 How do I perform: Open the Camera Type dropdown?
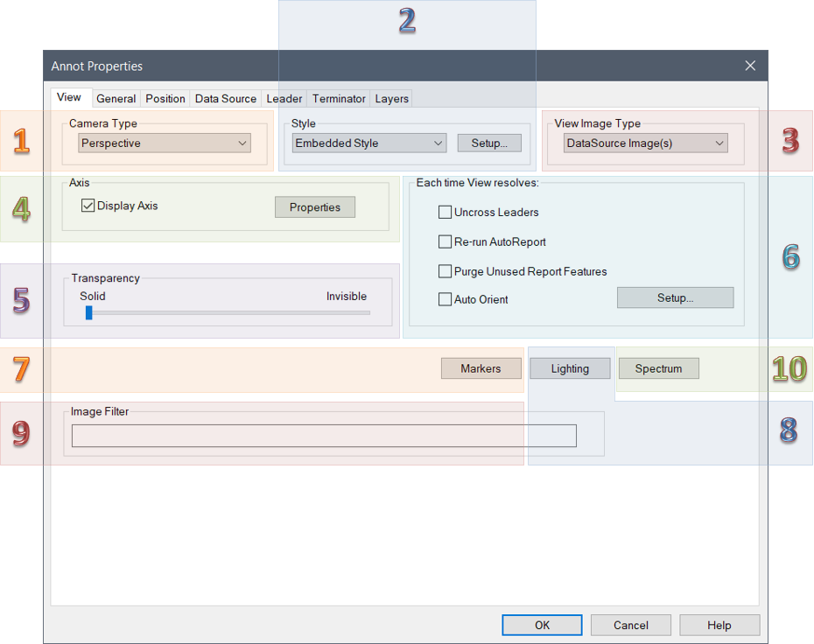pyautogui.click(x=165, y=143)
